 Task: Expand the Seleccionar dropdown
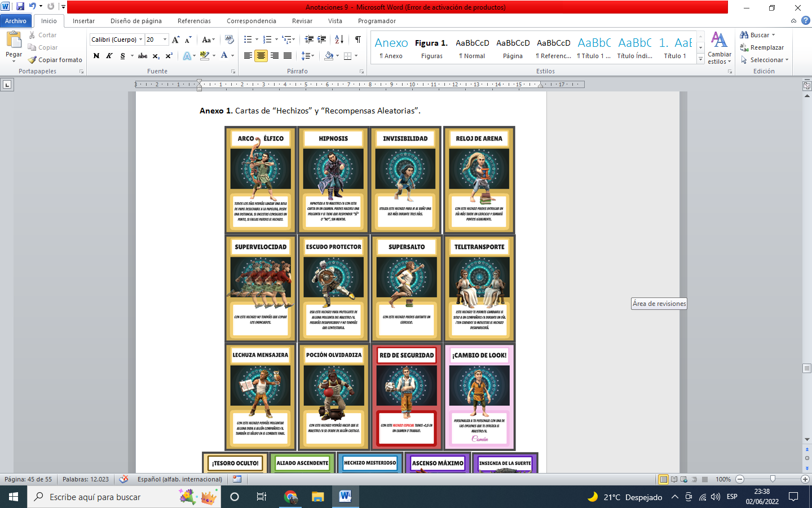click(x=787, y=60)
